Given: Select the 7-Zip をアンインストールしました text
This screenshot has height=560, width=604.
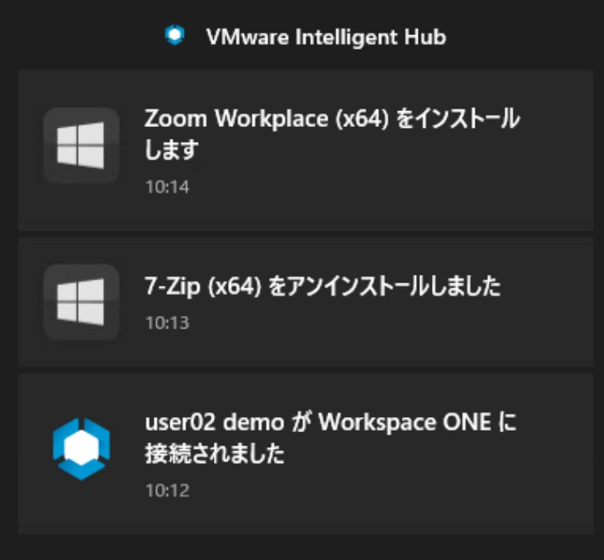Looking at the screenshot, I should coord(322,286).
